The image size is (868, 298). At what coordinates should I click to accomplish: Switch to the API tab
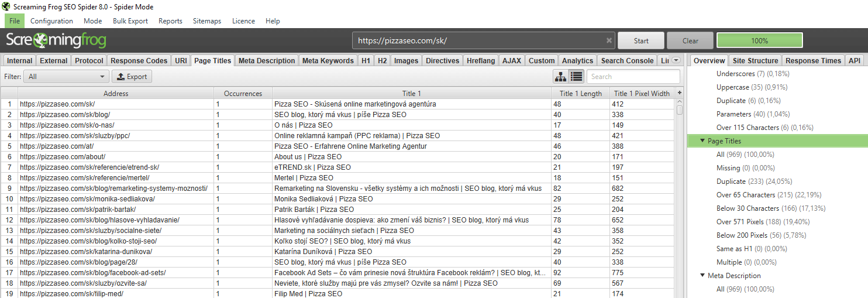(x=855, y=60)
